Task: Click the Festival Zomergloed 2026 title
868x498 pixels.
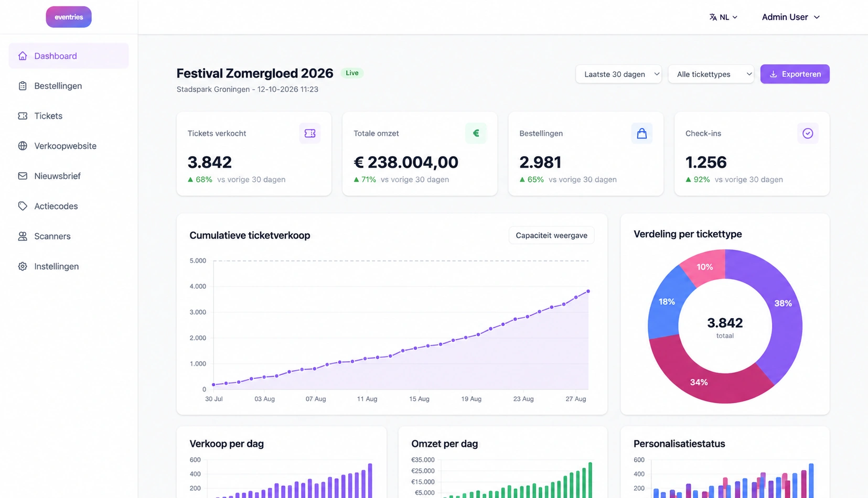Action: click(255, 73)
